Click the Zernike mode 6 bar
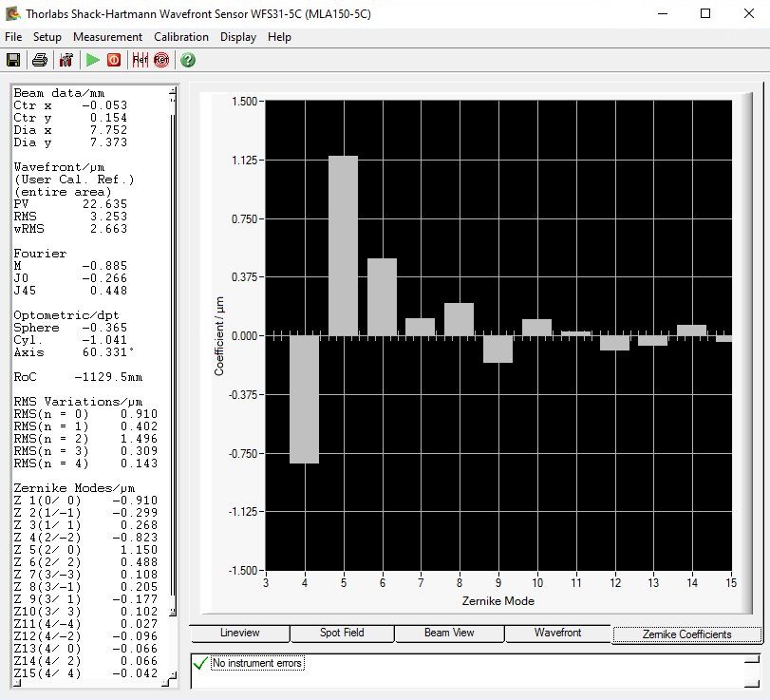The image size is (770, 700). point(382,297)
